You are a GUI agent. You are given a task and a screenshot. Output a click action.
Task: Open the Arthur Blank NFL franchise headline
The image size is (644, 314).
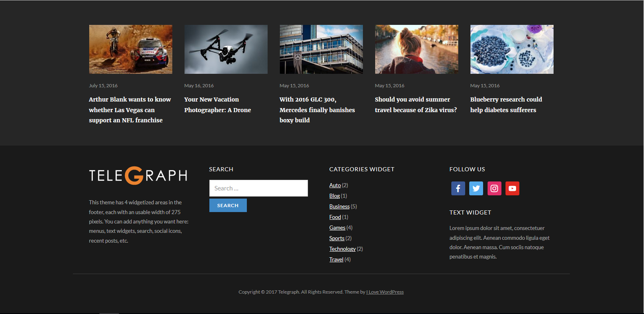pos(130,110)
